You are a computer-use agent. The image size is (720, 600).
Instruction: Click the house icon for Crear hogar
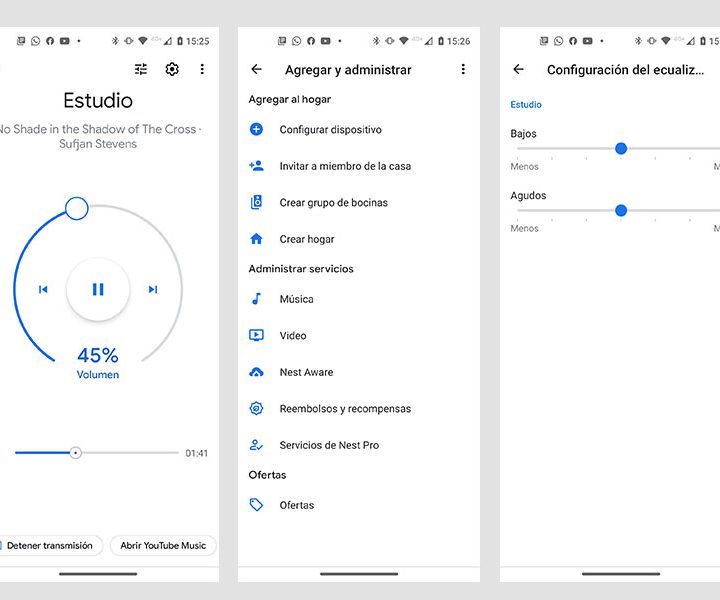(x=256, y=239)
